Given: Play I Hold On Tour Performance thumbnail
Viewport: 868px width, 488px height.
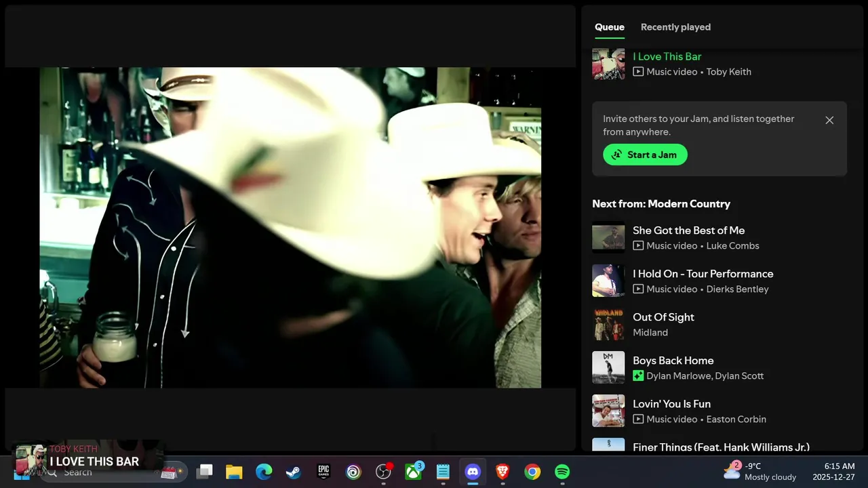Looking at the screenshot, I should click(608, 281).
